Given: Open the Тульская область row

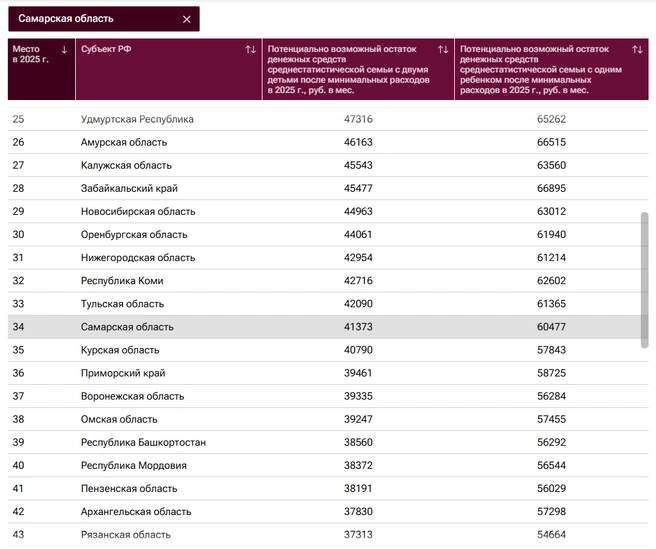Looking at the screenshot, I should 328,304.
